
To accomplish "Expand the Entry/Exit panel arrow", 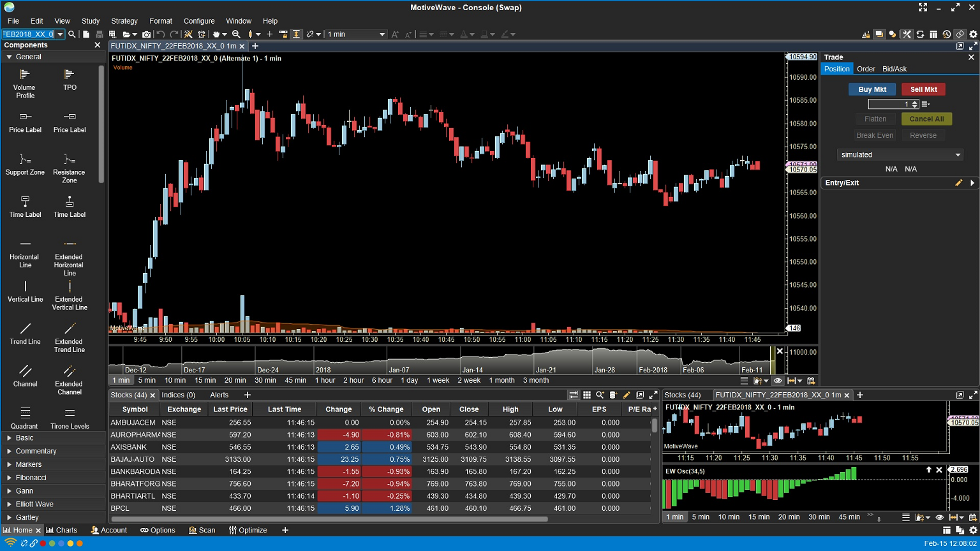I will coord(972,183).
